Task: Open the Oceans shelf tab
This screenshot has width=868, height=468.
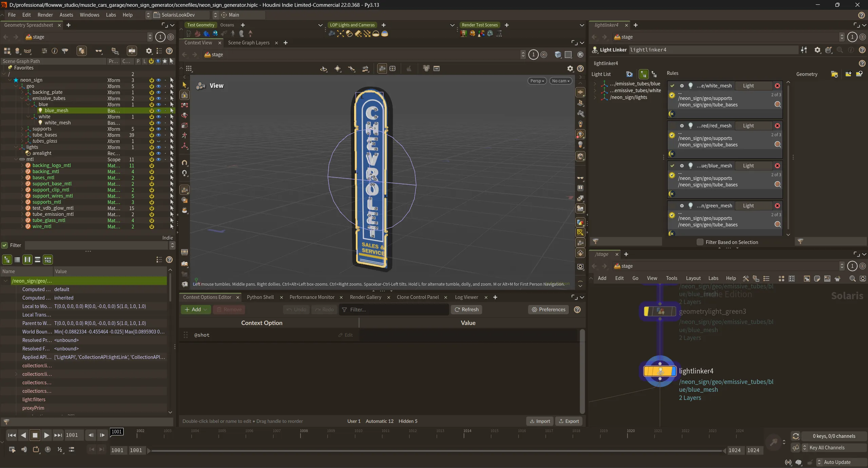Action: [227, 25]
